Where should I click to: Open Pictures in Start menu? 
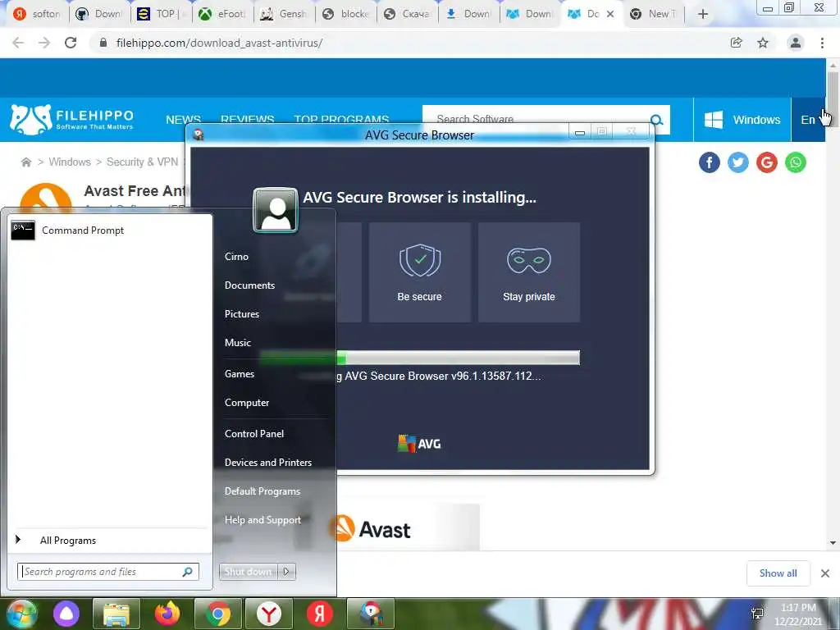click(x=242, y=314)
